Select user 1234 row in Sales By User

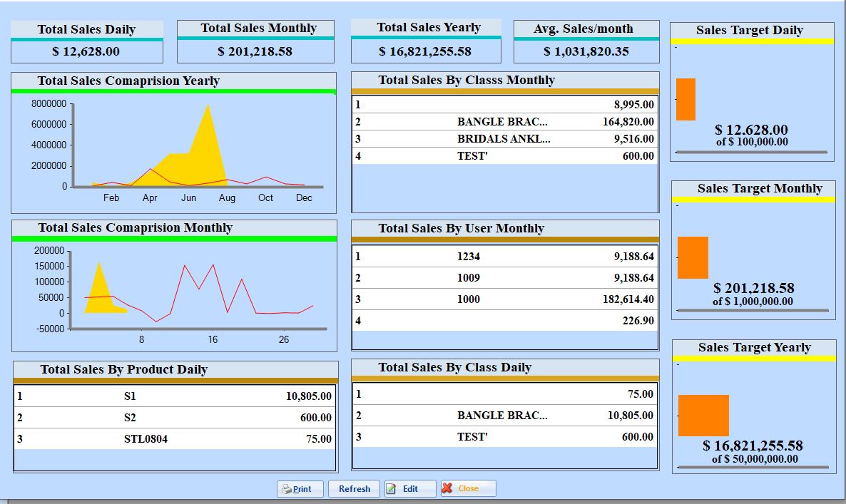click(504, 257)
